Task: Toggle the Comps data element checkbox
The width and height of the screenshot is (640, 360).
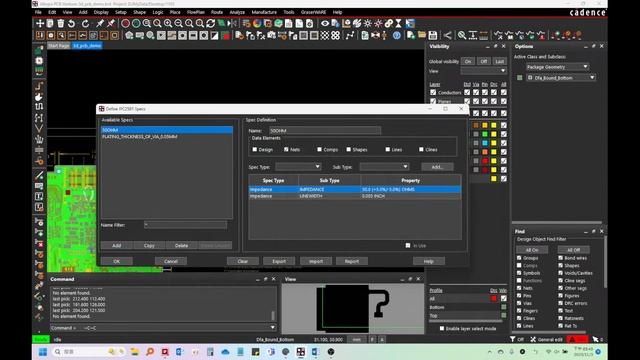Action: tap(319, 149)
